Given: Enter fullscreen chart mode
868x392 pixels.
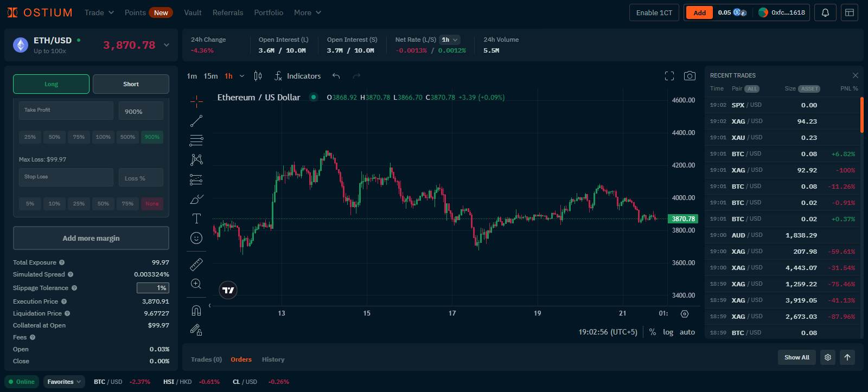Looking at the screenshot, I should coord(669,76).
